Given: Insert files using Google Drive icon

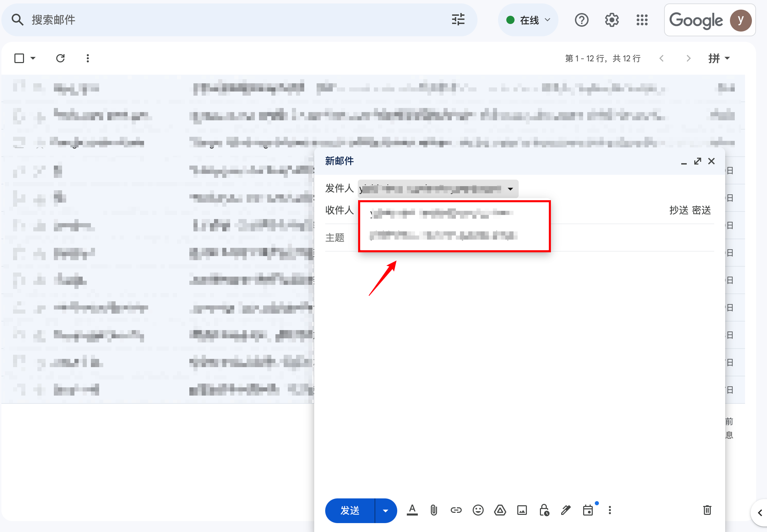Looking at the screenshot, I should click(500, 510).
